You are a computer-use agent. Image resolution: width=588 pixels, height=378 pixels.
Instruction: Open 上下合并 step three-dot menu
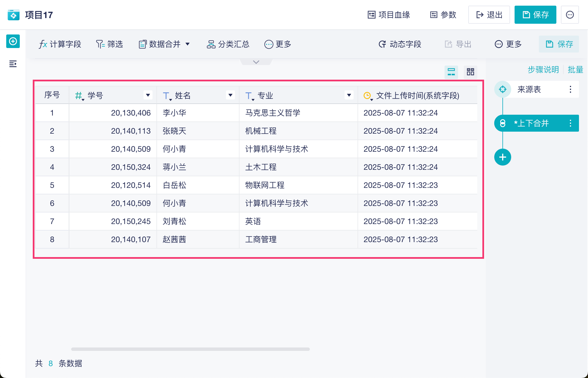point(570,123)
